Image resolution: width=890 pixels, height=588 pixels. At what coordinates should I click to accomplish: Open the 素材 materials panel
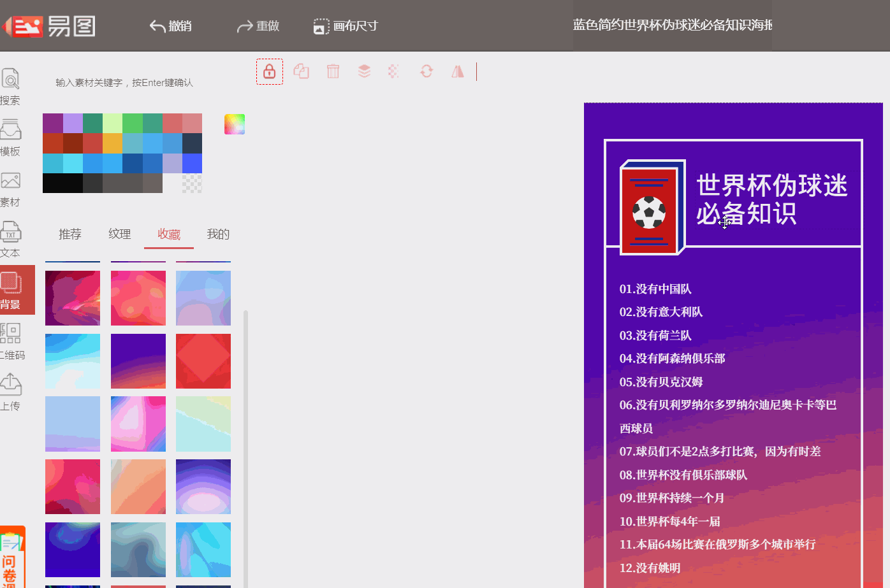click(11, 180)
